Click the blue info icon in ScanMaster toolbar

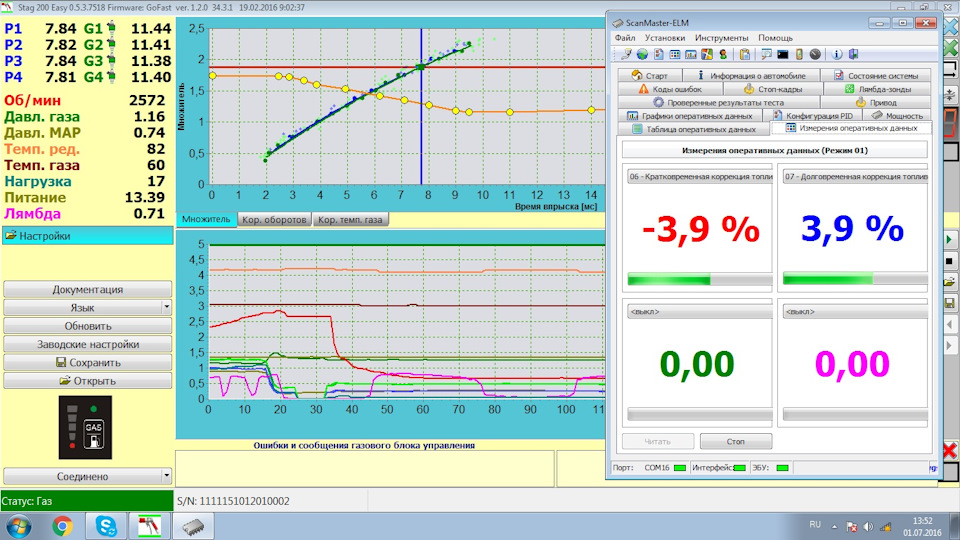[836, 54]
